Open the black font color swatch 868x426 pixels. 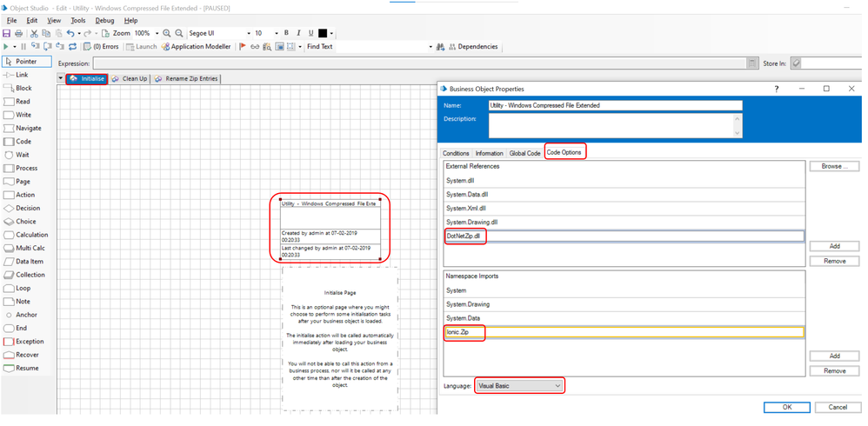click(x=324, y=34)
